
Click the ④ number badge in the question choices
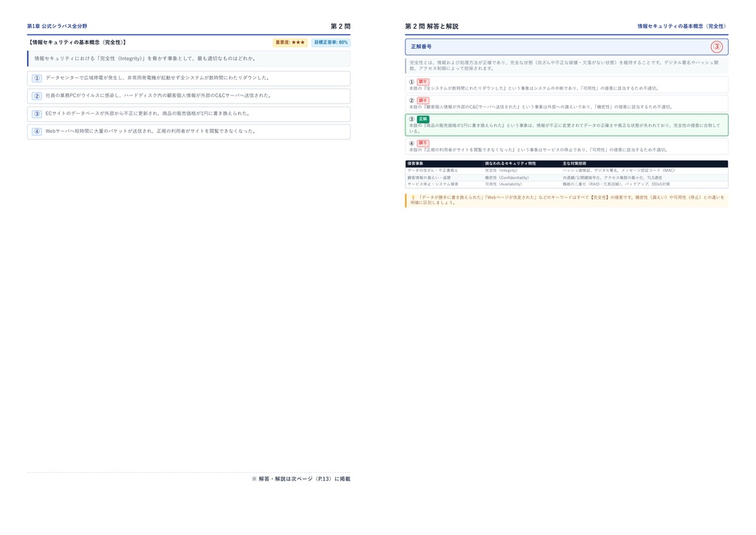(x=37, y=132)
